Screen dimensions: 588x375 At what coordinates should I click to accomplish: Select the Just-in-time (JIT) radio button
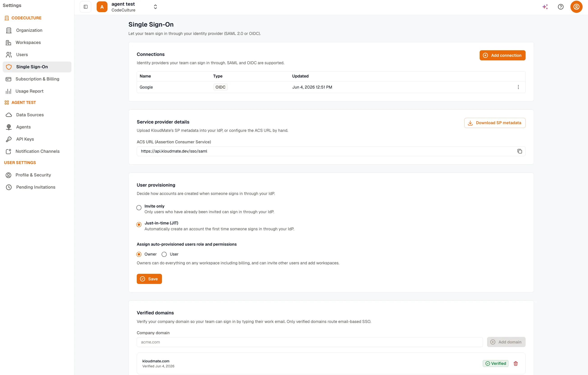139,224
